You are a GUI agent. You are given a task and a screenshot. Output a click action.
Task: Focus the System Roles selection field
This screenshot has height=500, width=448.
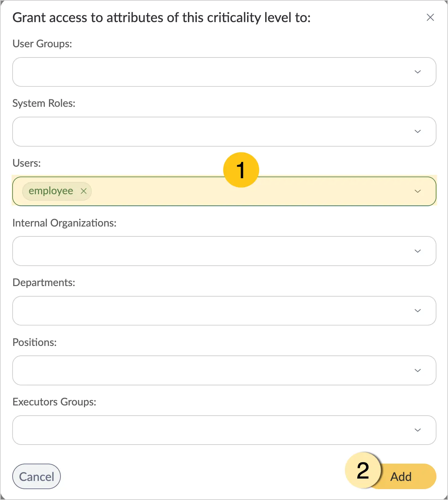click(224, 131)
